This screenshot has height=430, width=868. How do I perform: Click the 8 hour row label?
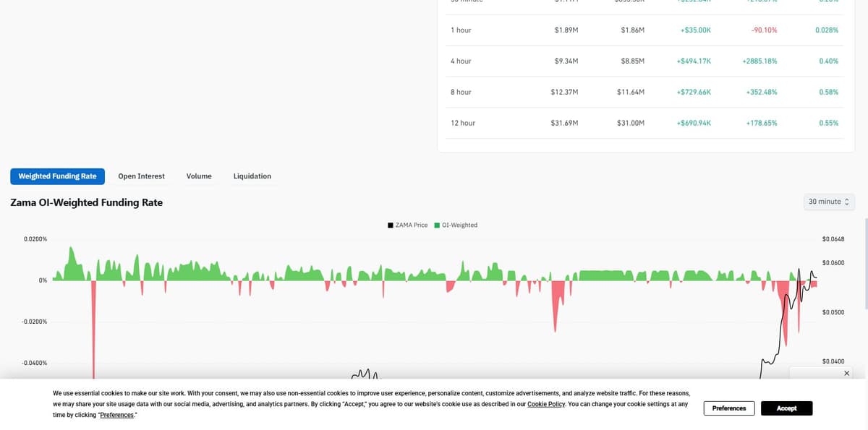pyautogui.click(x=461, y=93)
